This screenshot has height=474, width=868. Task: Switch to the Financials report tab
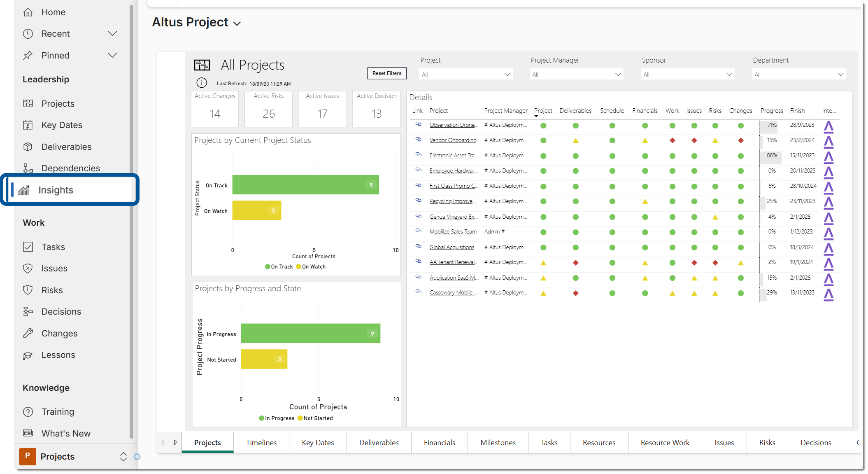[x=440, y=443]
